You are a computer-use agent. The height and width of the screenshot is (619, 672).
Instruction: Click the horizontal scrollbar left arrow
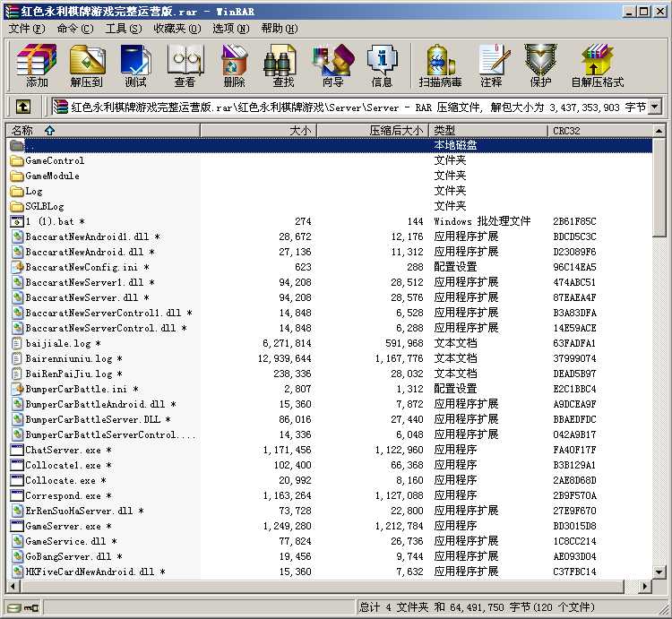coord(13,586)
